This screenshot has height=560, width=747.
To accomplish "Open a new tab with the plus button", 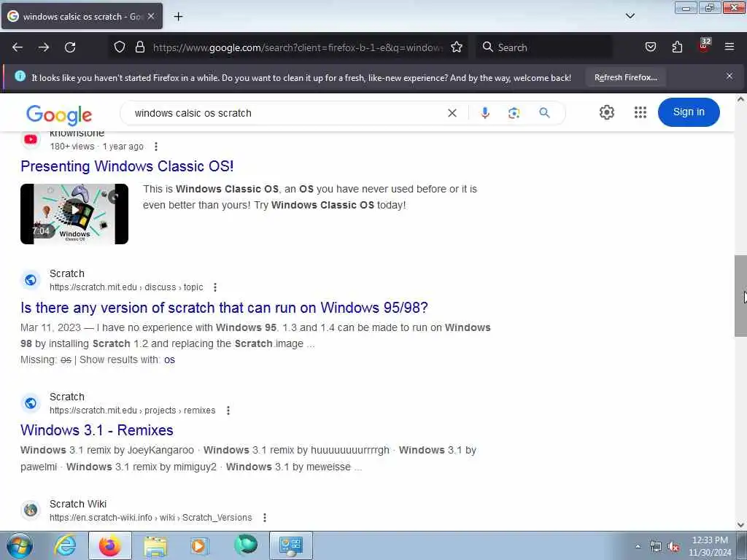I will tap(178, 17).
